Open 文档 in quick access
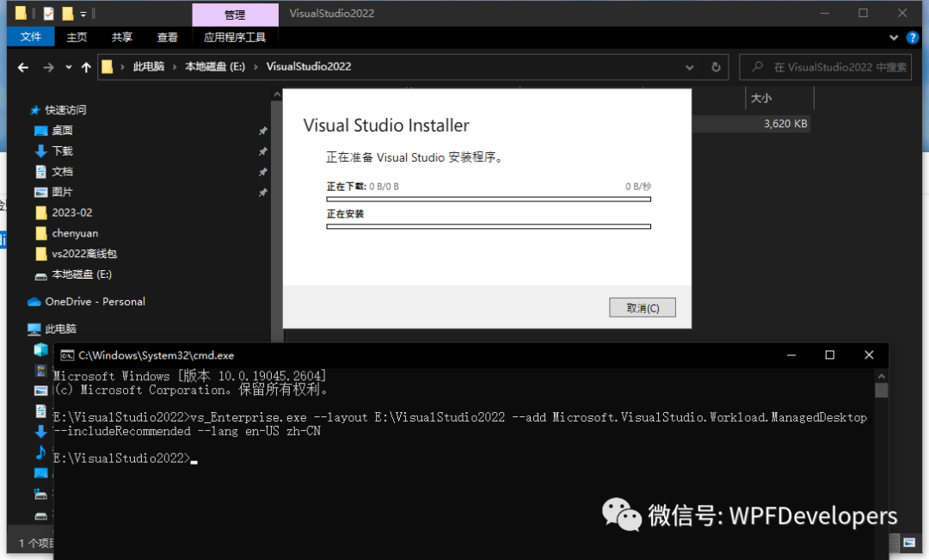The height and width of the screenshot is (560, 929). [x=62, y=171]
